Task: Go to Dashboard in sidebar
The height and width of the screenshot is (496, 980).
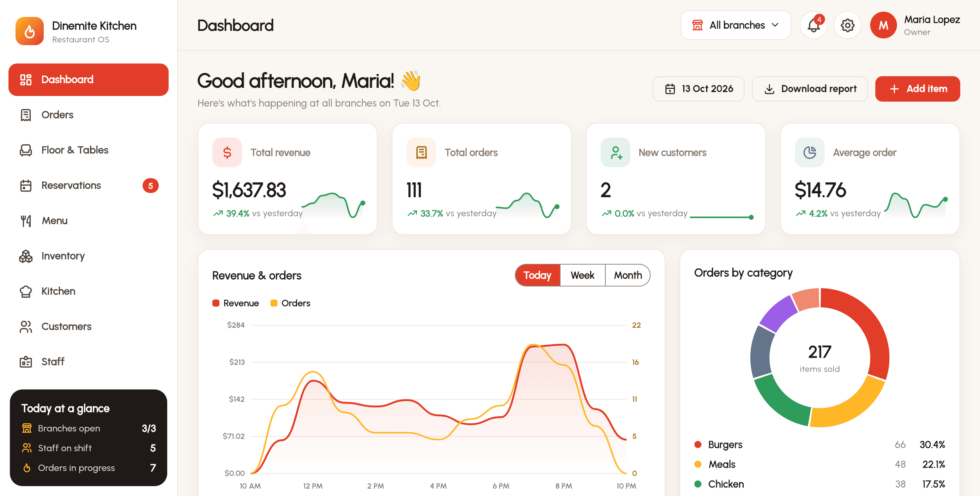Action: click(88, 79)
